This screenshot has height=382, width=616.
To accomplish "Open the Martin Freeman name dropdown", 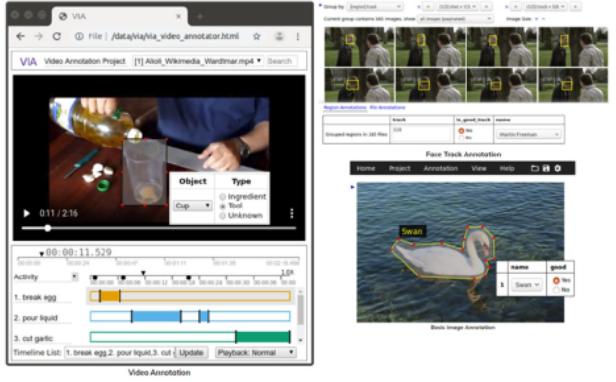I will [x=528, y=134].
